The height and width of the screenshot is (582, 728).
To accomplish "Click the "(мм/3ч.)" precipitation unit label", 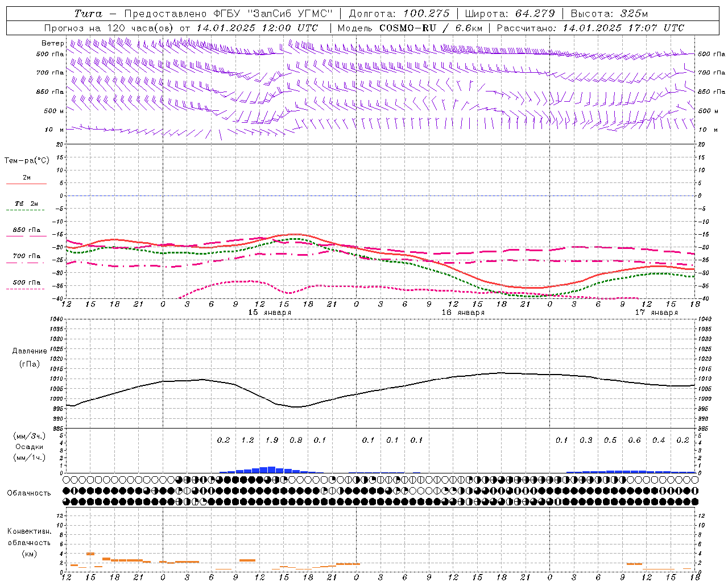I will 29,436.
